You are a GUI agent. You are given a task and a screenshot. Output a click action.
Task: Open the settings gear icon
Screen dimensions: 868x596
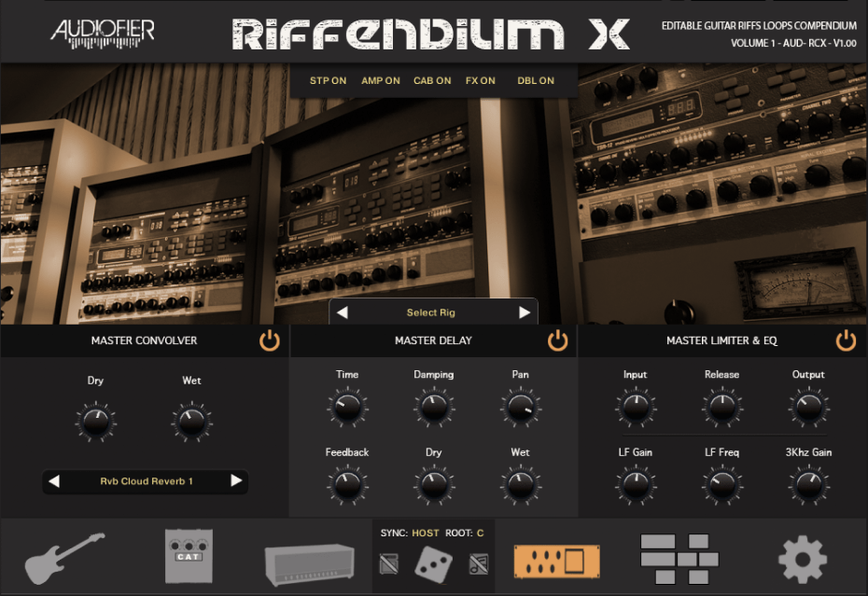tap(802, 559)
